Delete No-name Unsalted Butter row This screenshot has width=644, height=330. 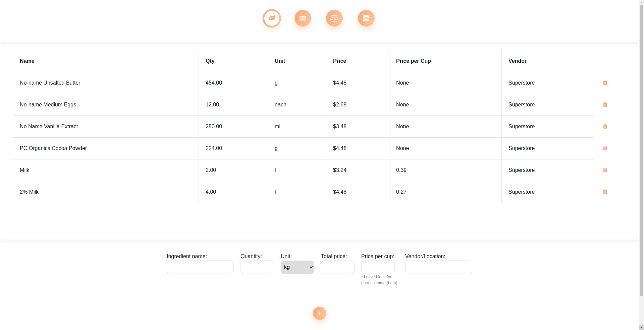(605, 83)
